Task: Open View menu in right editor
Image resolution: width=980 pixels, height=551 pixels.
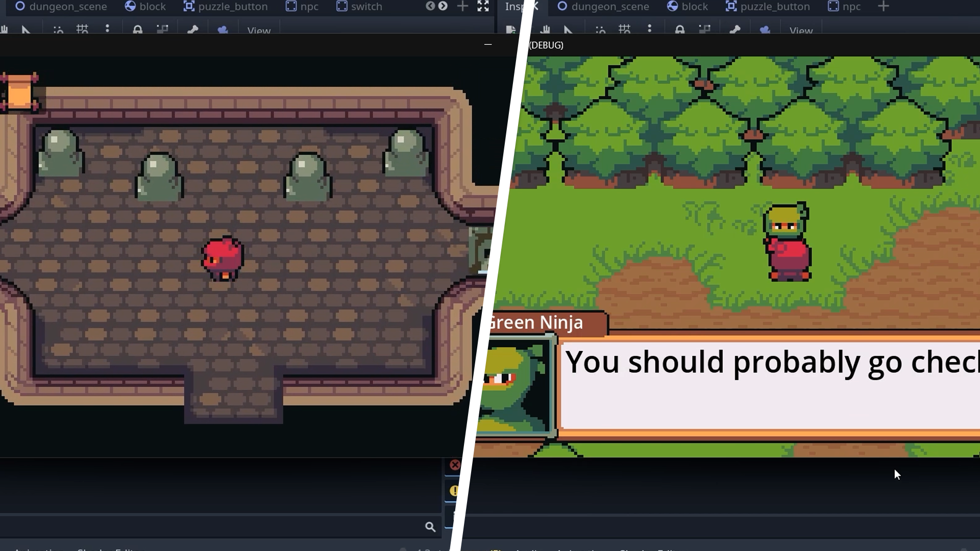Action: point(801,31)
